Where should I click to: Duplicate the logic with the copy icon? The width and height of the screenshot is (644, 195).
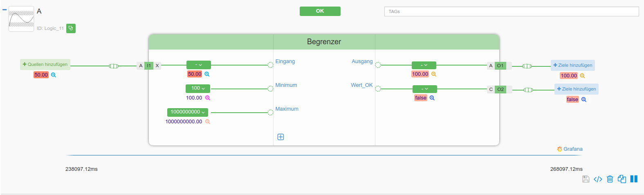click(x=622, y=179)
